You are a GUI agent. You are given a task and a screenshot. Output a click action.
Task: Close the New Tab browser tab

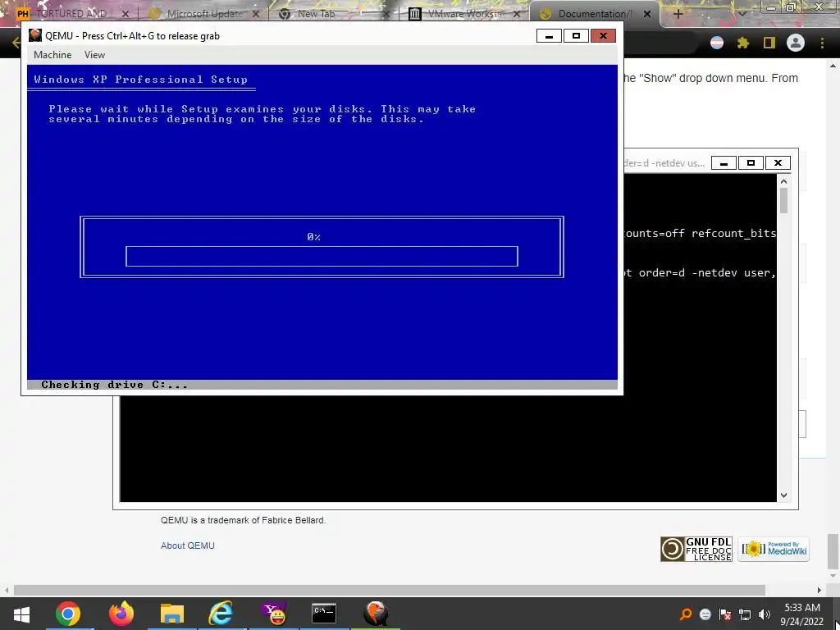[x=386, y=14]
